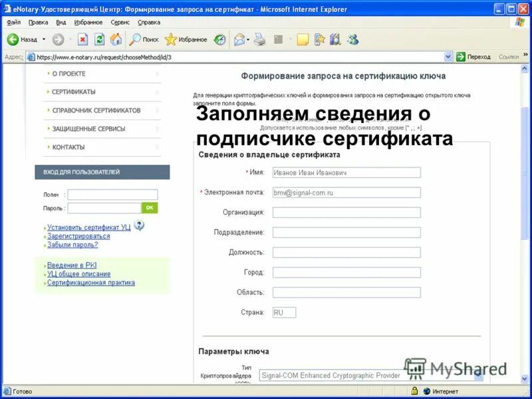Click the Forward navigation icon

(59, 39)
